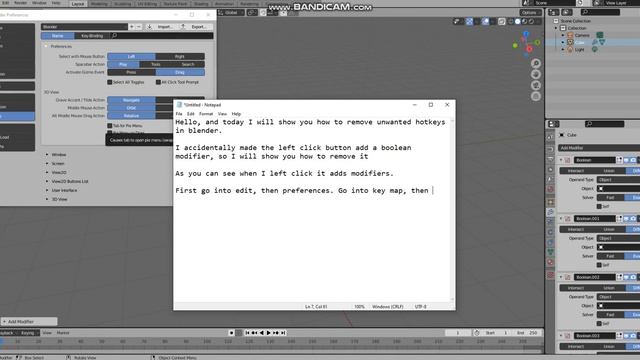Select rendered shading icon
640x360 pixels.
531,22
